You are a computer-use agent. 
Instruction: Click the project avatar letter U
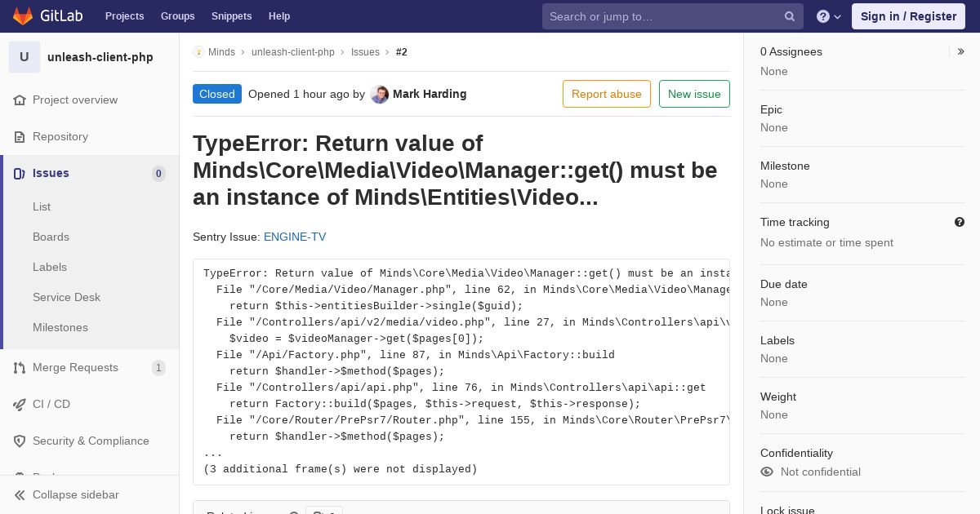point(24,57)
